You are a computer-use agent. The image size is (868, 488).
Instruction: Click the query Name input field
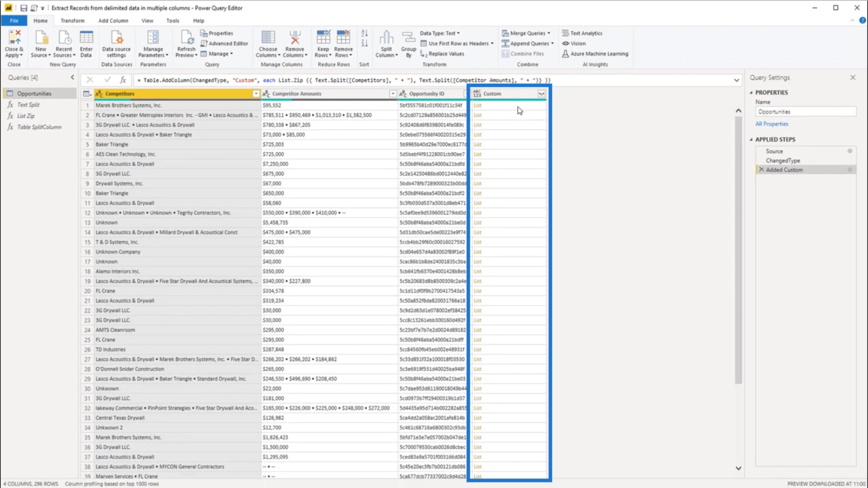coord(805,112)
